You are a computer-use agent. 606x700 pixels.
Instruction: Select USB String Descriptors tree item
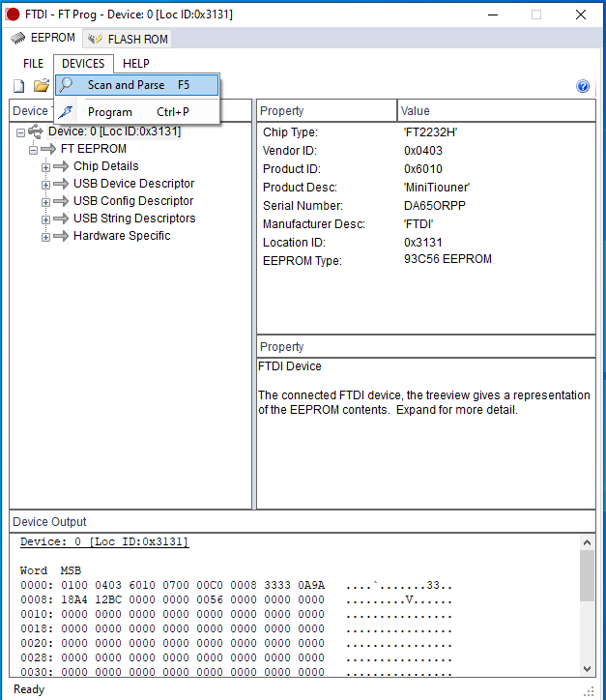click(x=134, y=219)
